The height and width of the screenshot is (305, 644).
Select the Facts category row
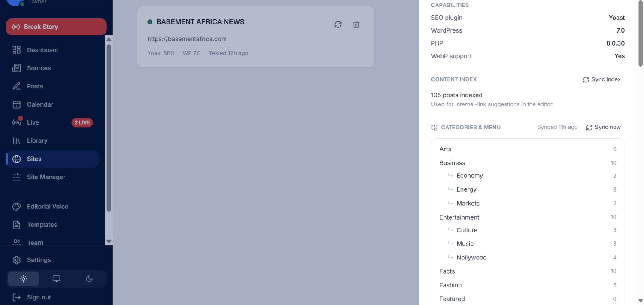coord(528,271)
